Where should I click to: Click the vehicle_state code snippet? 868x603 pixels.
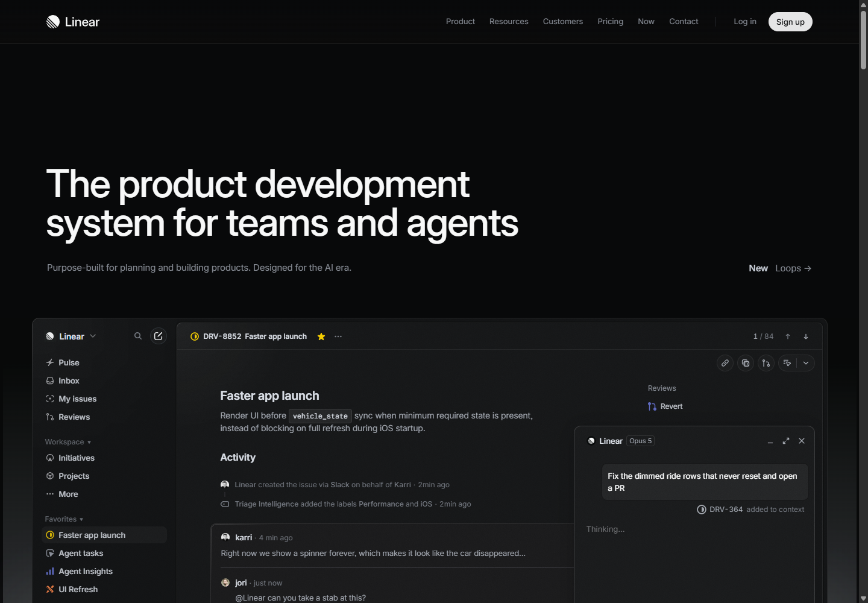(320, 416)
